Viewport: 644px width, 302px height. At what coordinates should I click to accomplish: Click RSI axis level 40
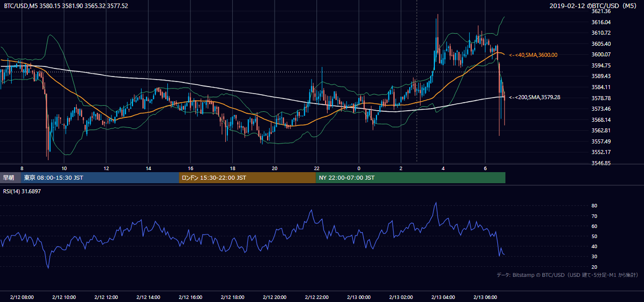(594, 246)
